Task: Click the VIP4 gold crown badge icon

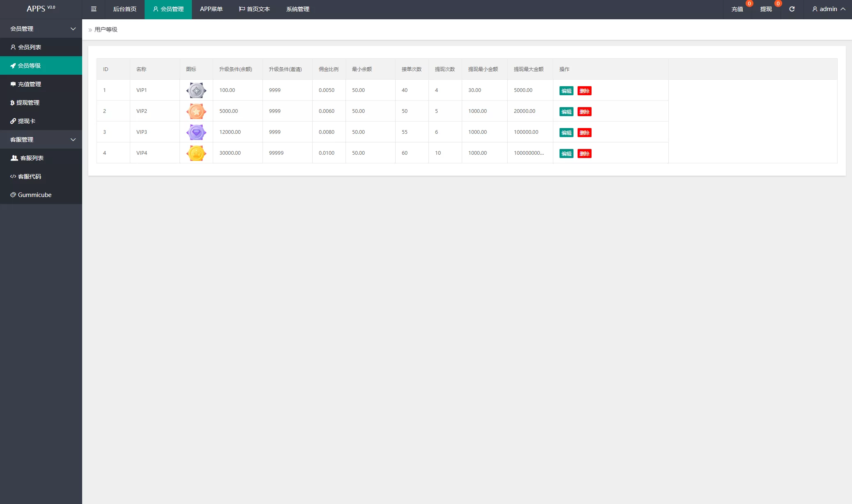Action: 196,153
